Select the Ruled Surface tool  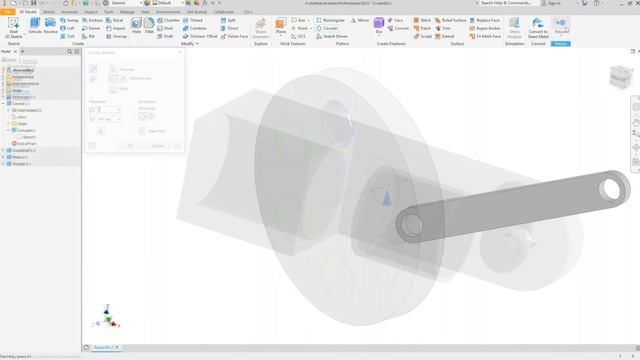click(x=451, y=20)
